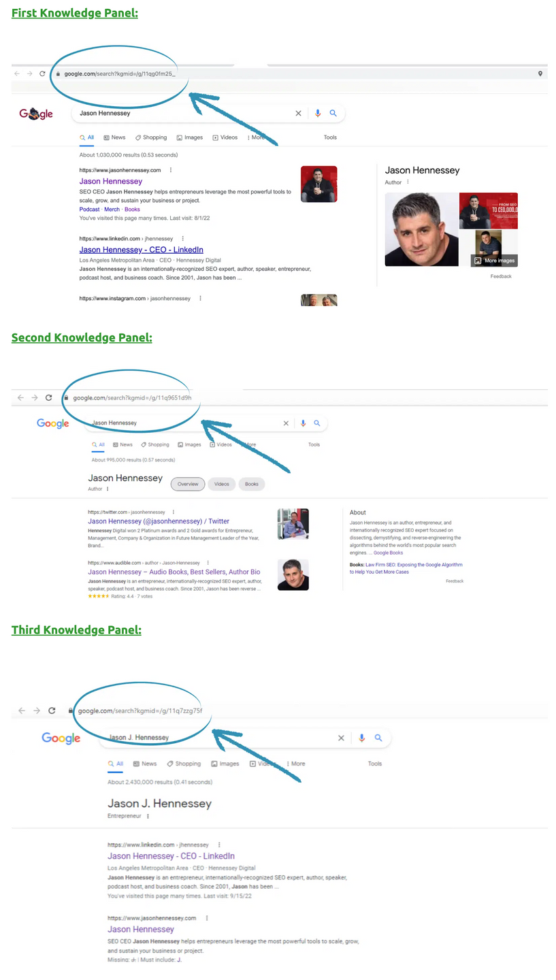Click the More images button on photo grid

[494, 261]
